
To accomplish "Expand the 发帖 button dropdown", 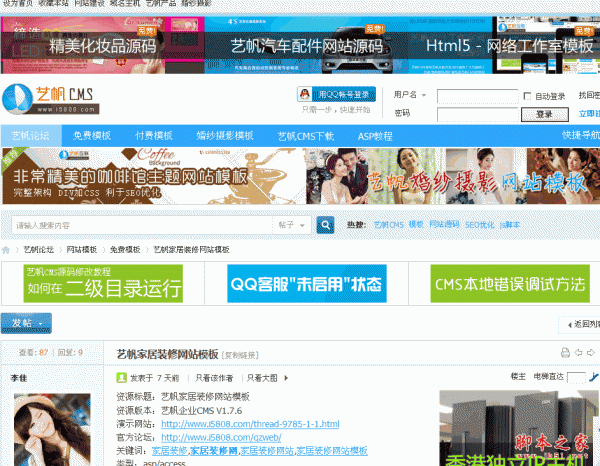I will [x=40, y=325].
